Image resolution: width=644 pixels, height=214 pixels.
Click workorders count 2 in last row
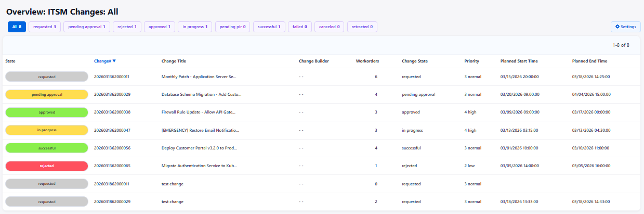click(x=376, y=202)
